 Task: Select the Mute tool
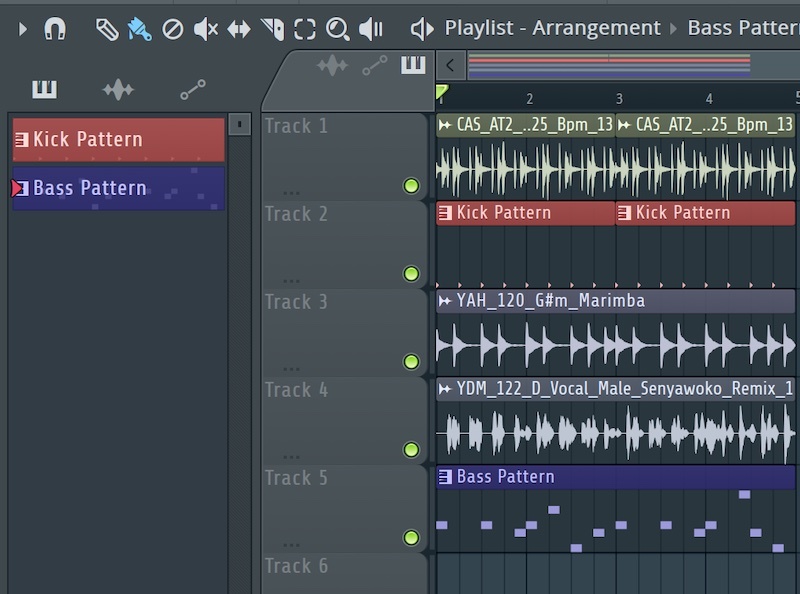[x=205, y=29]
